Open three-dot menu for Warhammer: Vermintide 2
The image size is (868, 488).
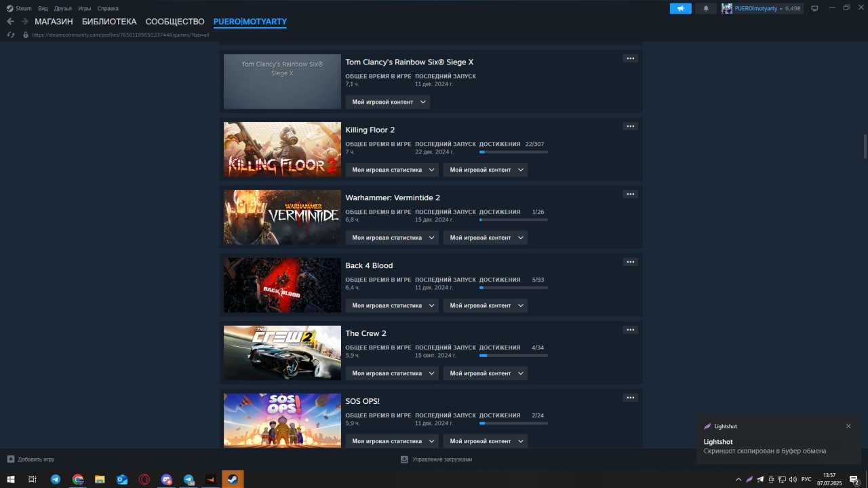click(631, 194)
